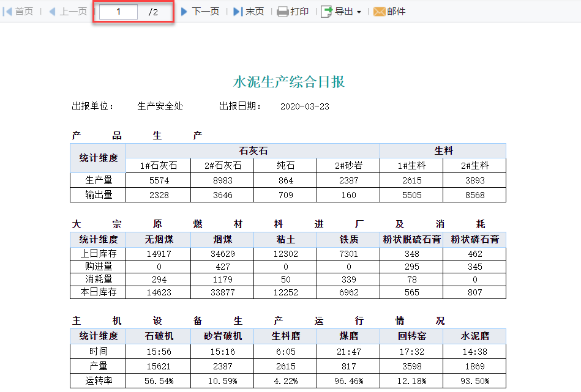This screenshot has width=581, height=392.
Task: Click the 本日库存 row label
Action: pyautogui.click(x=98, y=292)
